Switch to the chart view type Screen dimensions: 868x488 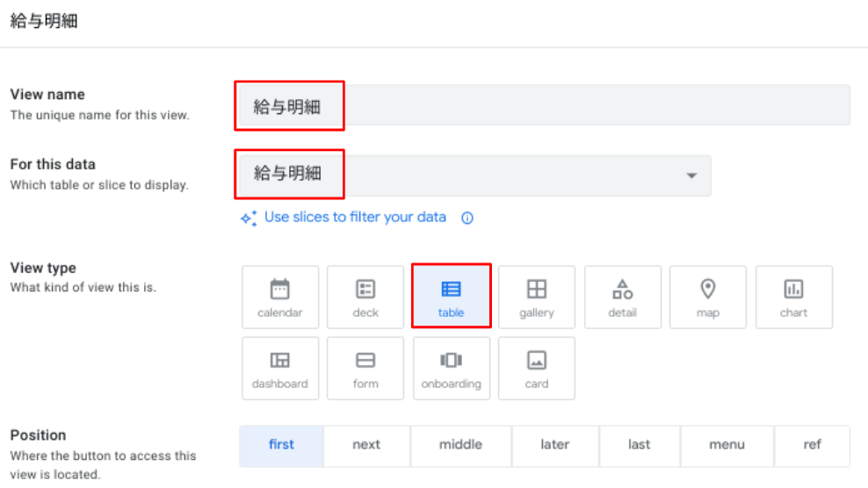click(x=793, y=298)
